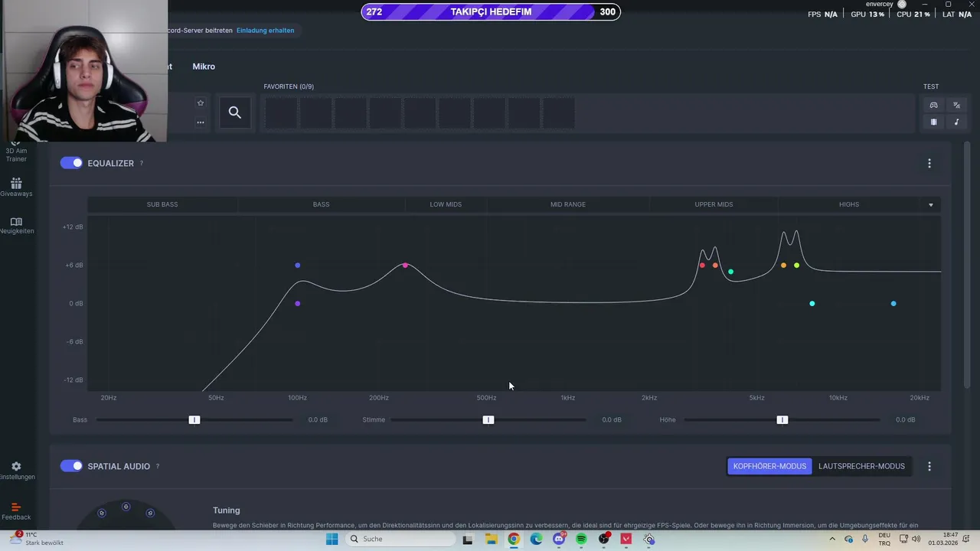Open Einstellungen gear in sidebar
980x551 pixels.
[16, 471]
